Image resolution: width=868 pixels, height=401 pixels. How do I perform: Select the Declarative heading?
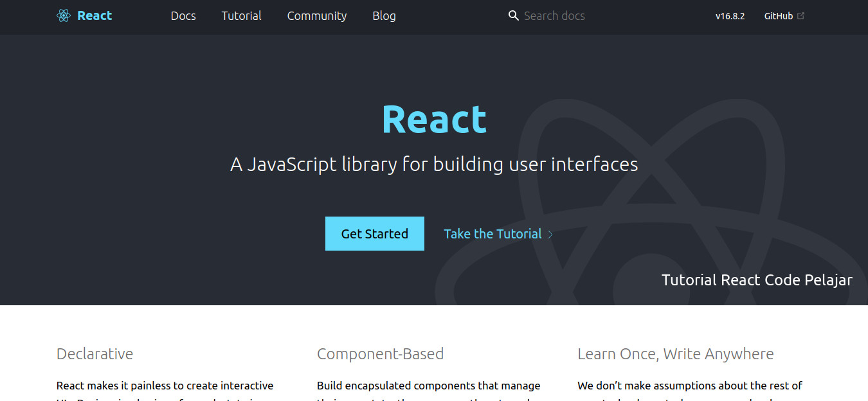95,354
